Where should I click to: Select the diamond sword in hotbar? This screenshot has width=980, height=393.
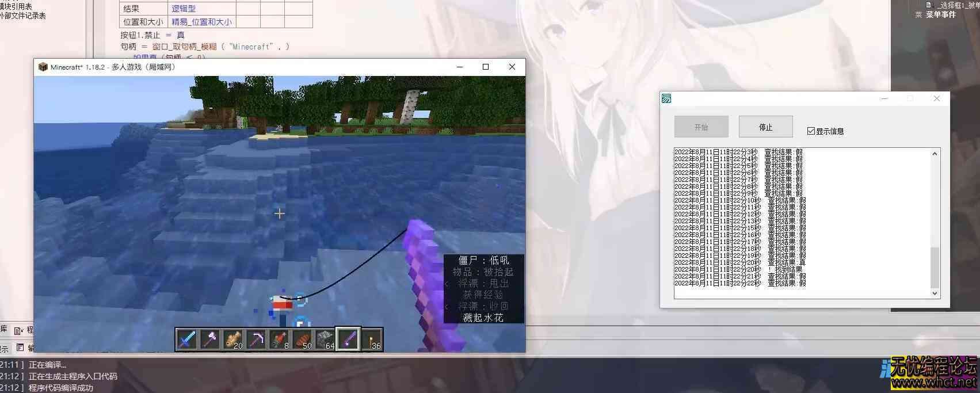point(187,339)
